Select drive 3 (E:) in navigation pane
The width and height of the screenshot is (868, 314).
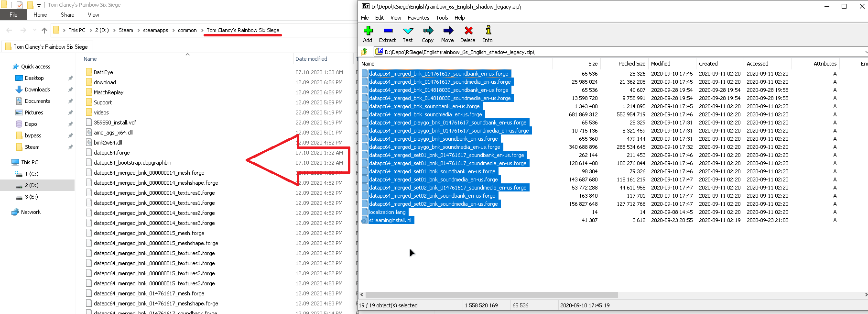32,197
